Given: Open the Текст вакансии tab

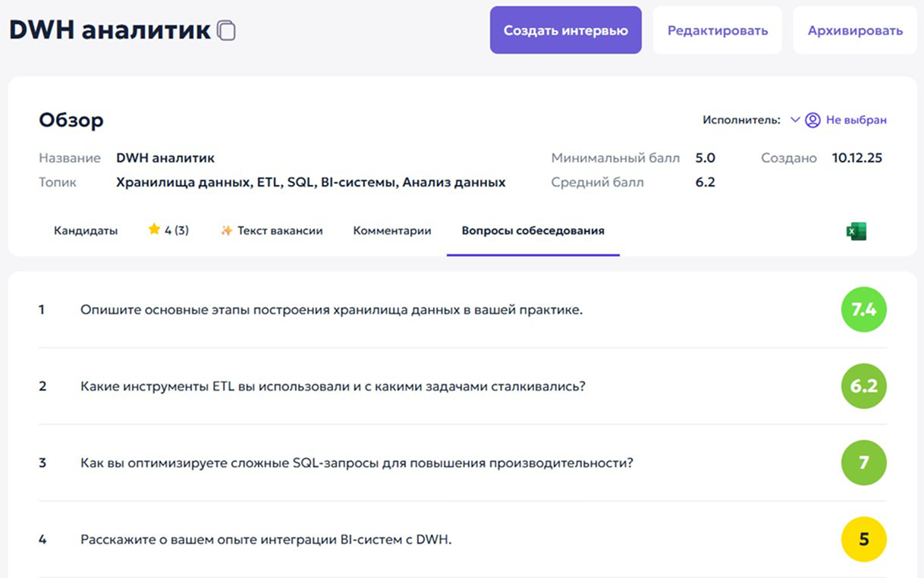Looking at the screenshot, I should 280,231.
